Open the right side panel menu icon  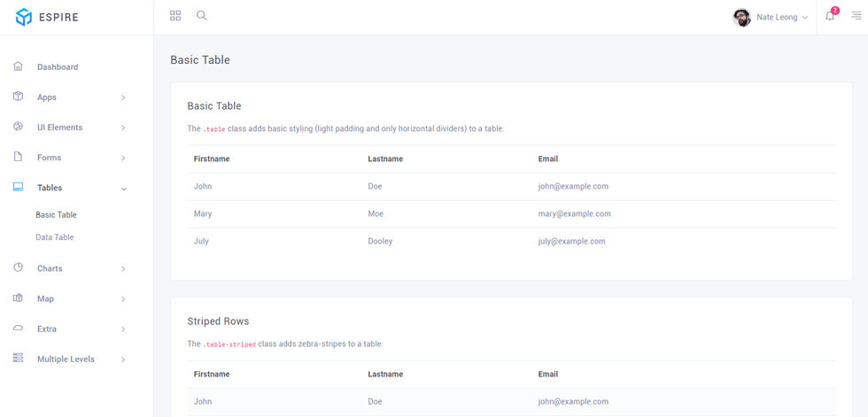[x=856, y=15]
